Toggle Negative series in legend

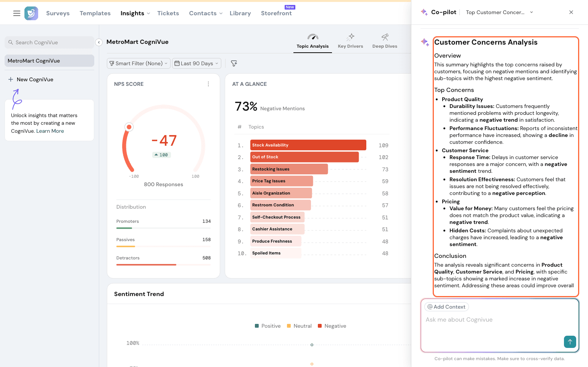tap(332, 326)
